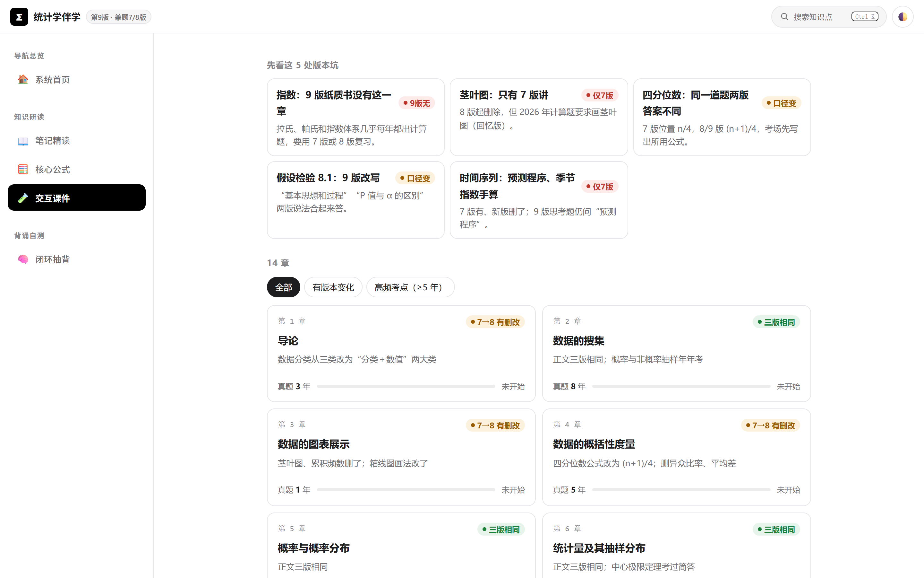Select the 有版本变化 filter
This screenshot has height=578, width=924.
click(x=333, y=287)
